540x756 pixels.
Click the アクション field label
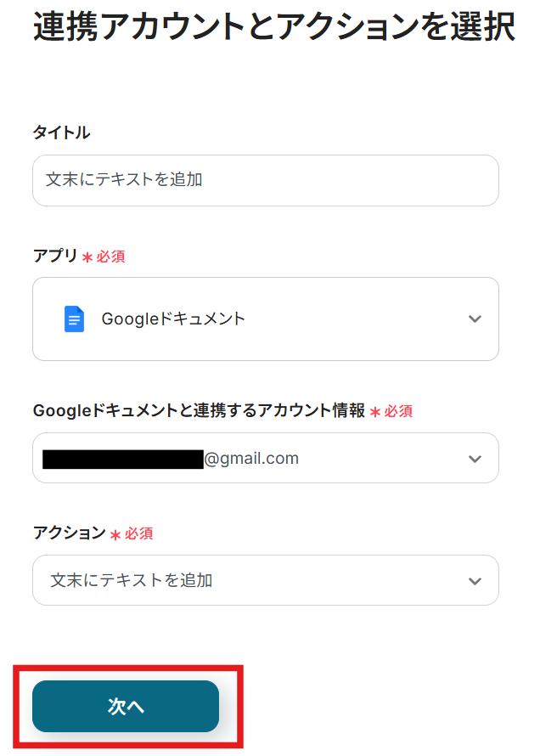[69, 533]
